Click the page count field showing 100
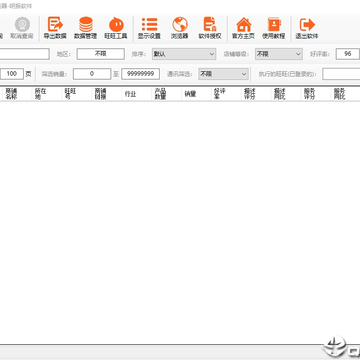Screen dimensions: 360x360 12,74
